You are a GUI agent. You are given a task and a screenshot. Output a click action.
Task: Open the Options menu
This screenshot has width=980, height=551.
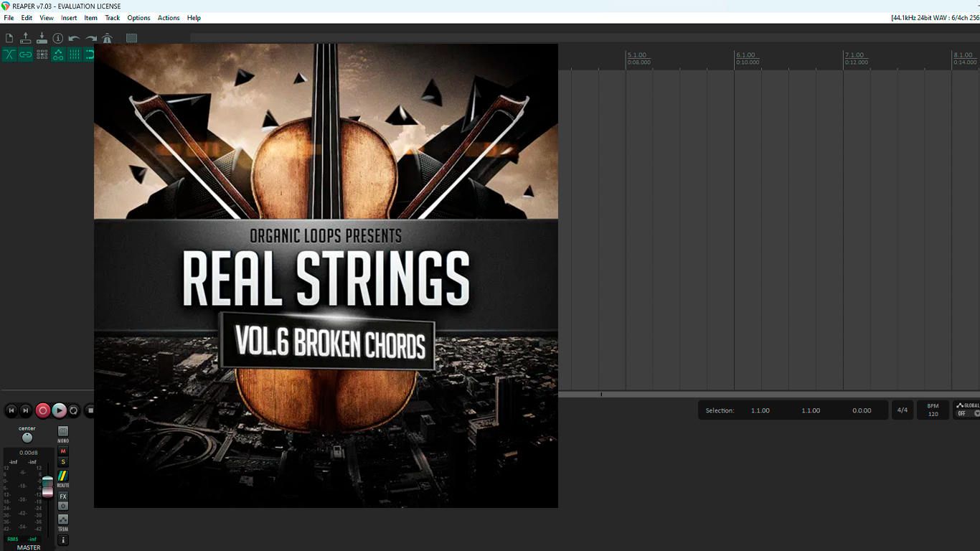[138, 18]
